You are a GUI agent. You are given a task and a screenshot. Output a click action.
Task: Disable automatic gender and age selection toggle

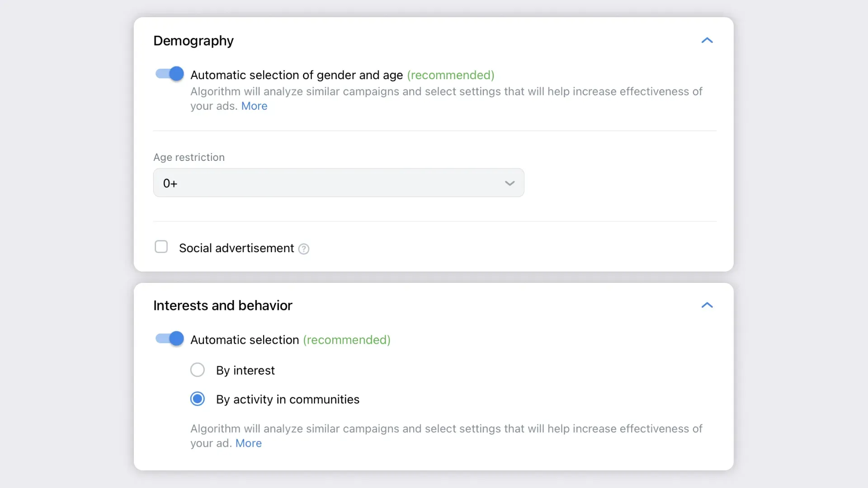coord(170,74)
